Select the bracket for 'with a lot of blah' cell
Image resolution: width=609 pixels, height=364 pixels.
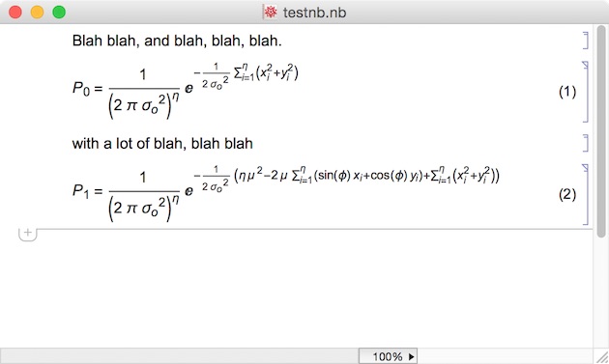586,143
